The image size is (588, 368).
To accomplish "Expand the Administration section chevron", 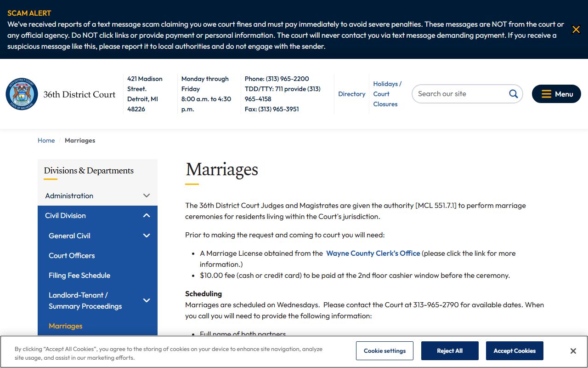I will pyautogui.click(x=147, y=195).
